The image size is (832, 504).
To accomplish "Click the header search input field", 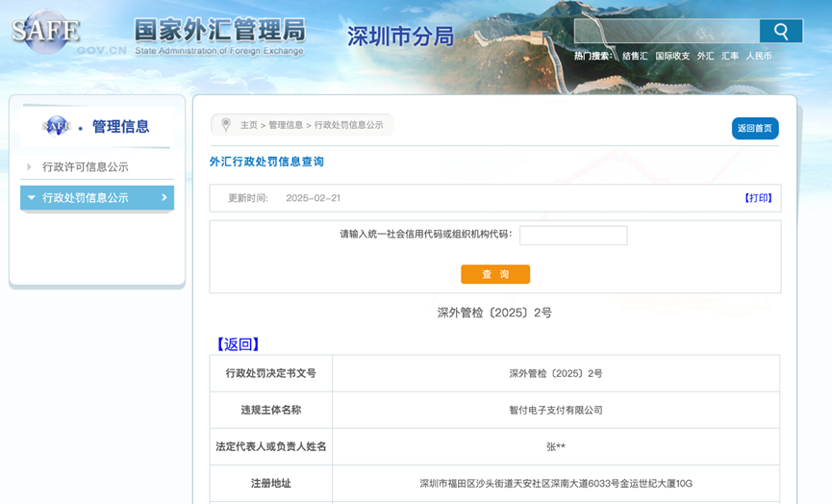I will (667, 32).
